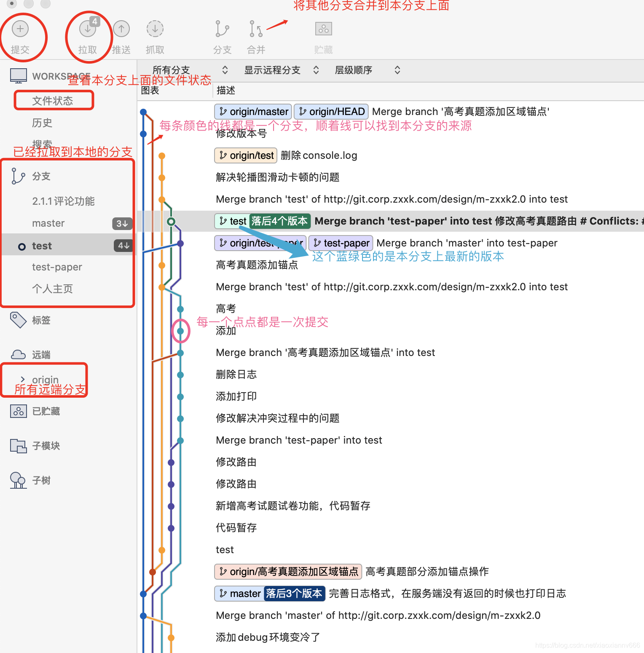Screen dimensions: 644x653
Task: Click graph node for 代码暂存 commit
Action: (x=171, y=528)
